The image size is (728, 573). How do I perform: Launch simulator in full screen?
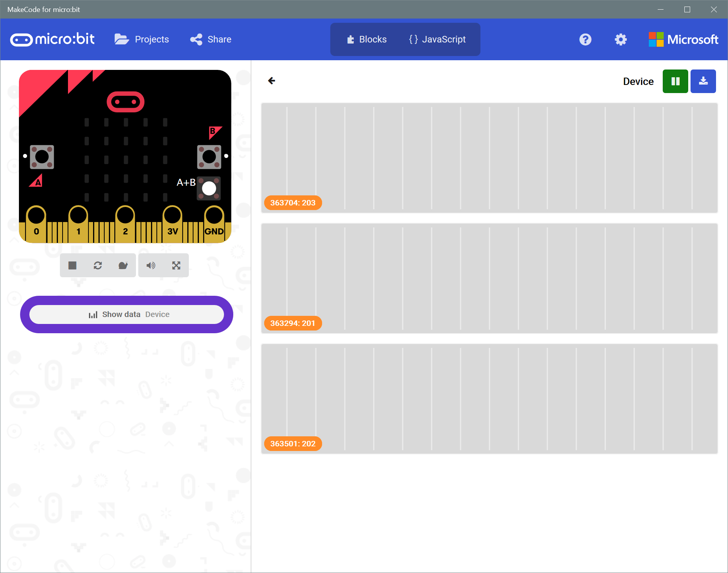point(176,265)
